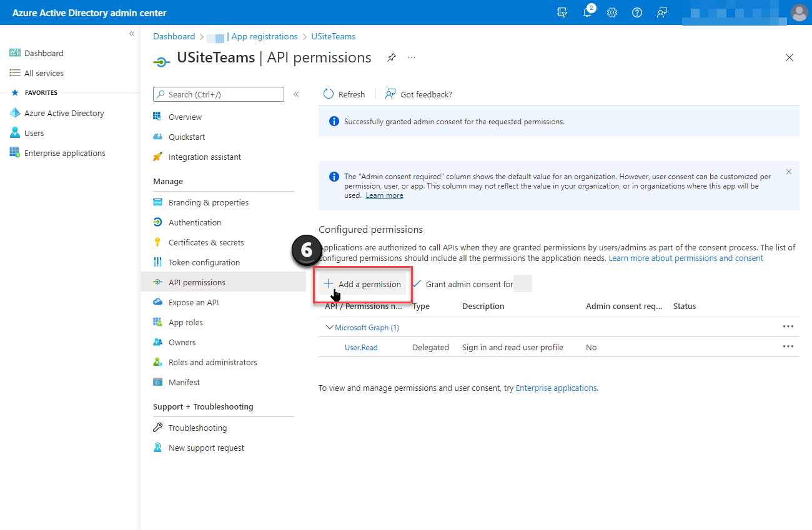
Task: Click the Delegated type cell
Action: click(x=430, y=347)
